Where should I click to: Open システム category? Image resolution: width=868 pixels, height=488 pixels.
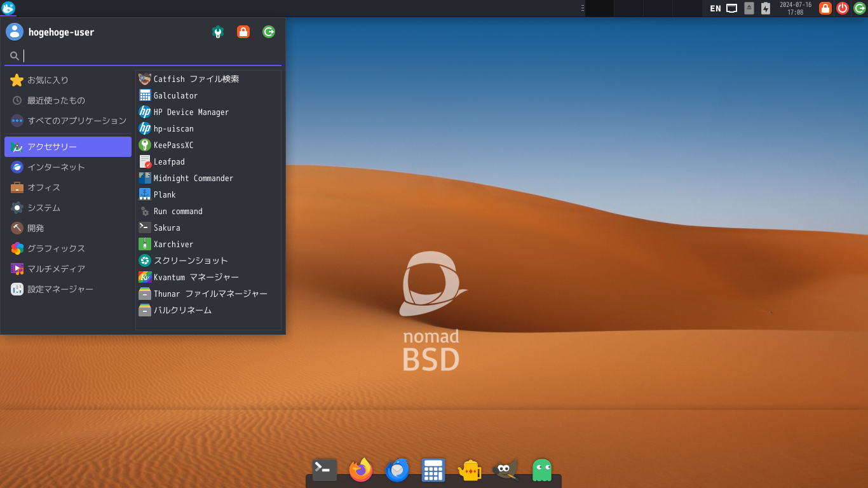(68, 208)
